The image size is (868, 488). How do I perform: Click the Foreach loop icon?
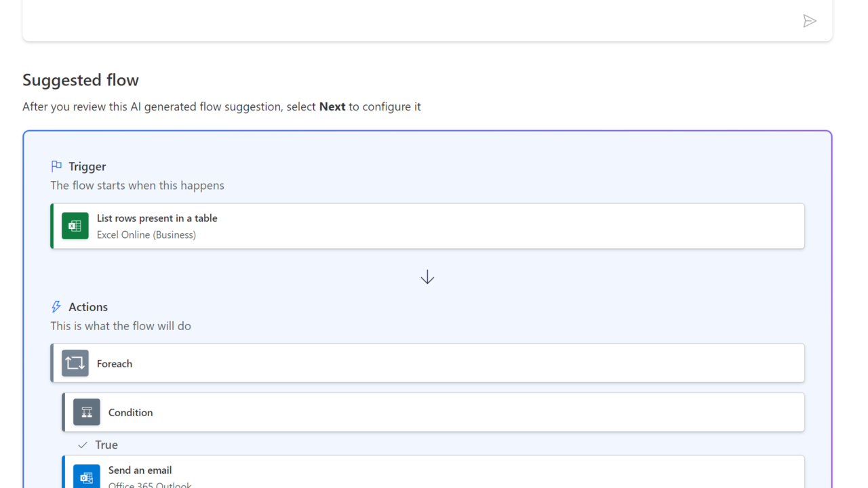tap(75, 363)
